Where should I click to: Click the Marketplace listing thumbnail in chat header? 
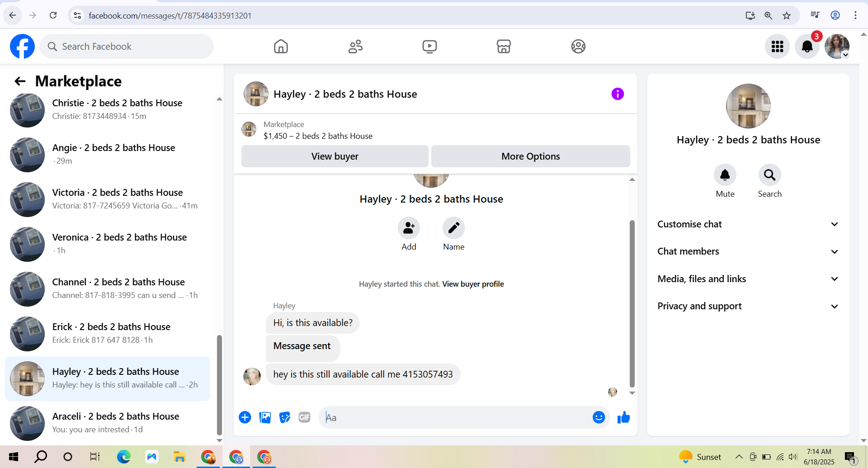tap(249, 129)
